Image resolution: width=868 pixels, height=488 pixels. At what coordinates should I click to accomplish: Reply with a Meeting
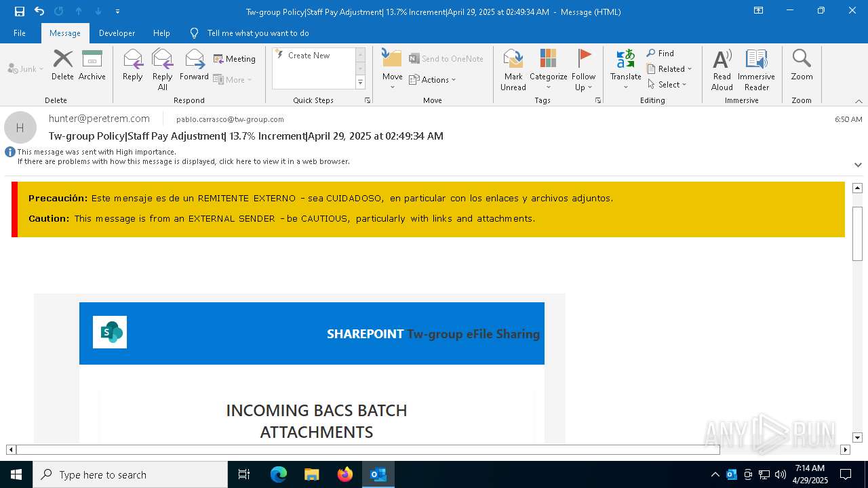235,59
